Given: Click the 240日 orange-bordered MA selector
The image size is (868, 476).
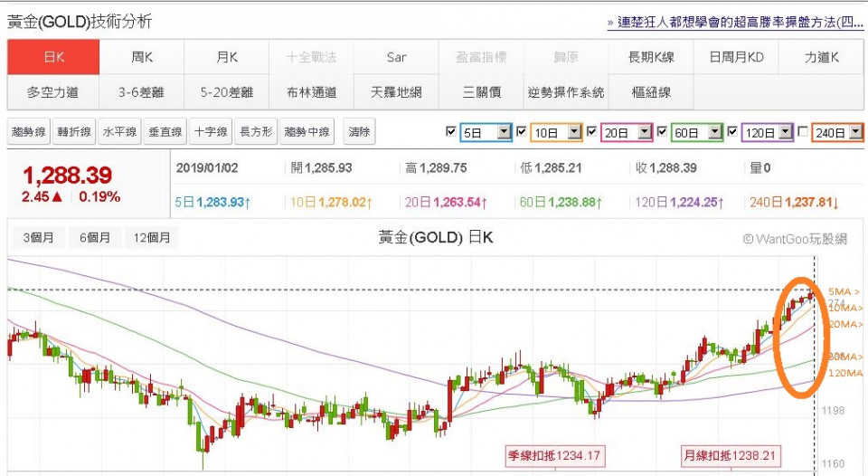Looking at the screenshot, I should pos(837,133).
